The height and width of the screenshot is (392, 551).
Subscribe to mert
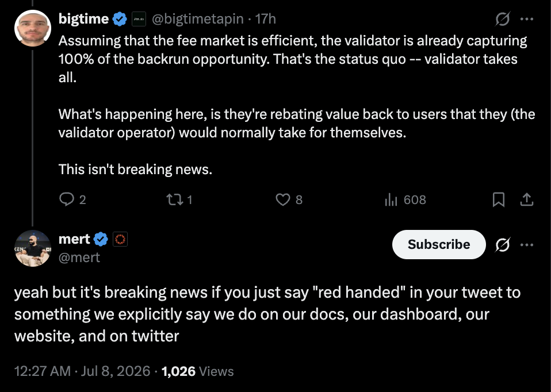coord(439,244)
